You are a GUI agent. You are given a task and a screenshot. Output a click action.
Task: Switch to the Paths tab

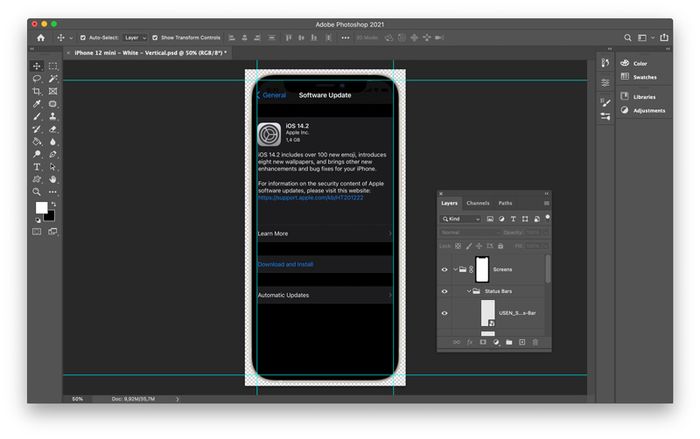(505, 203)
